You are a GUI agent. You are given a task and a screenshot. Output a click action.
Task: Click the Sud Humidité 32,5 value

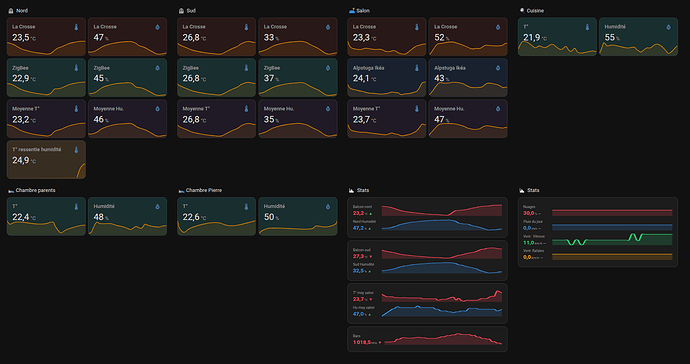coord(358,271)
